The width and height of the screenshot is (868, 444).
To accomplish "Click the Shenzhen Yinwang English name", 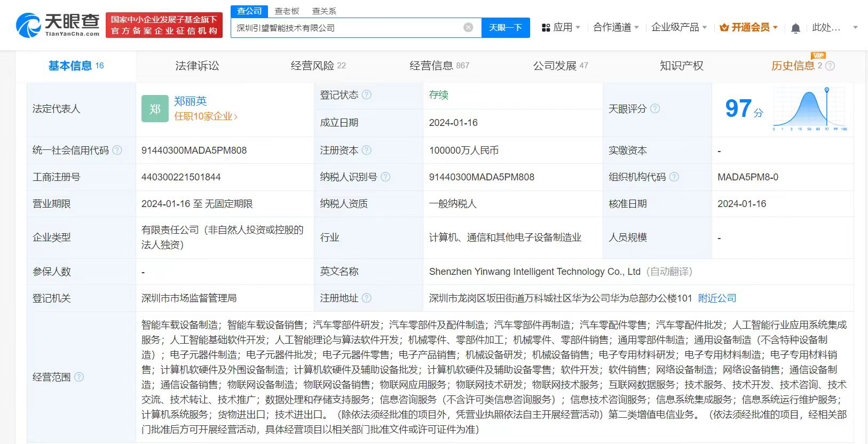I will (x=534, y=272).
